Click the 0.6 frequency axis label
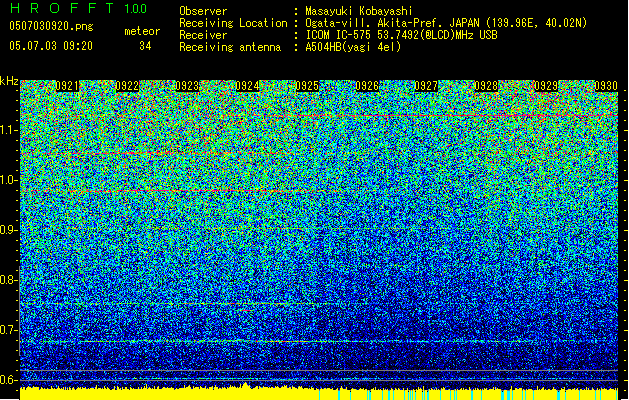The width and height of the screenshot is (629, 400). [8, 380]
